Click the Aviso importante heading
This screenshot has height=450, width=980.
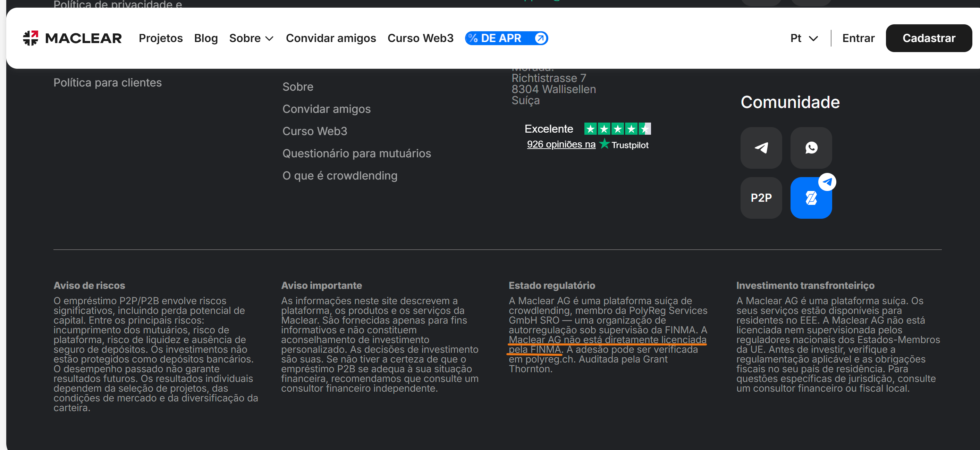pos(321,285)
